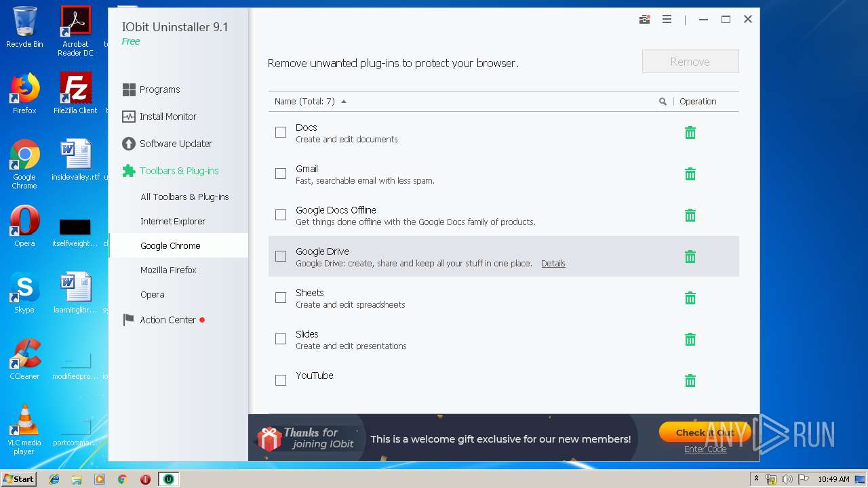This screenshot has height=488, width=868.
Task: Click the trash icon for Slides
Action: 690,340
